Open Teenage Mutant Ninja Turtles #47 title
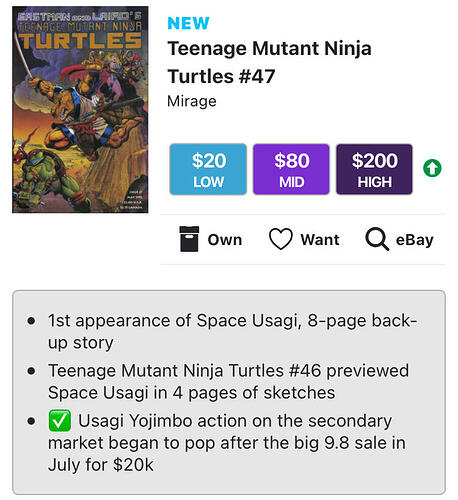Viewport: 458px width, 500px height. click(269, 62)
